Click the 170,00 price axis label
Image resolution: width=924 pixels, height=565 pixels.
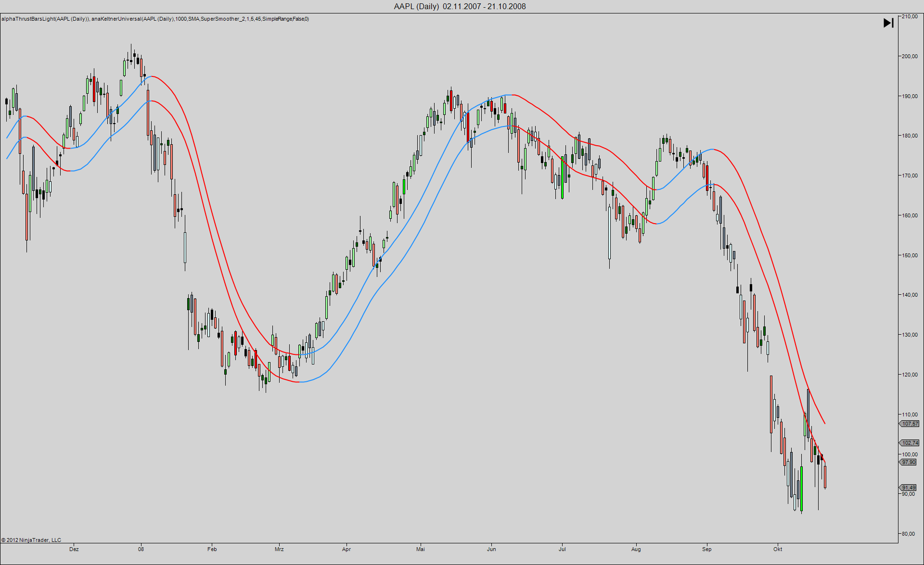[x=910, y=176]
